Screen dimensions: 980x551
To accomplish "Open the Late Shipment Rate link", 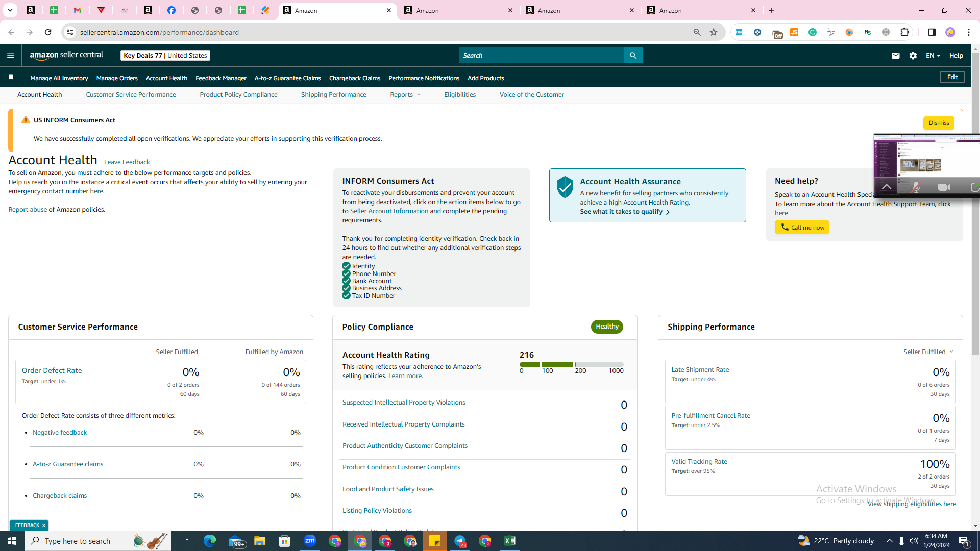I will (x=700, y=370).
